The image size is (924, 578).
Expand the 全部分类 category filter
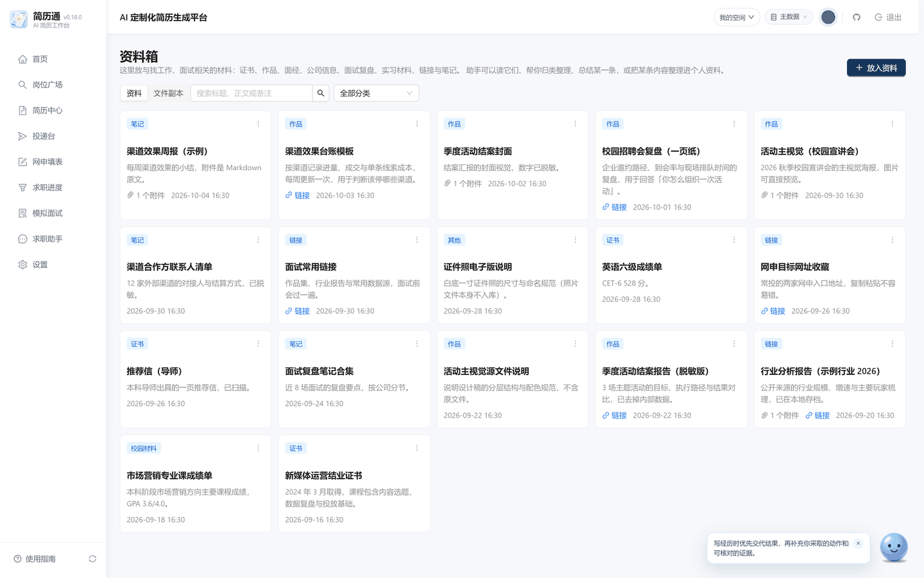pyautogui.click(x=376, y=93)
